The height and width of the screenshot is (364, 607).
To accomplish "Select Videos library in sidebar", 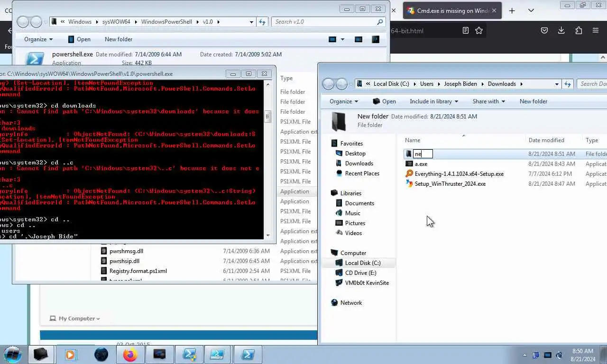I will (353, 233).
